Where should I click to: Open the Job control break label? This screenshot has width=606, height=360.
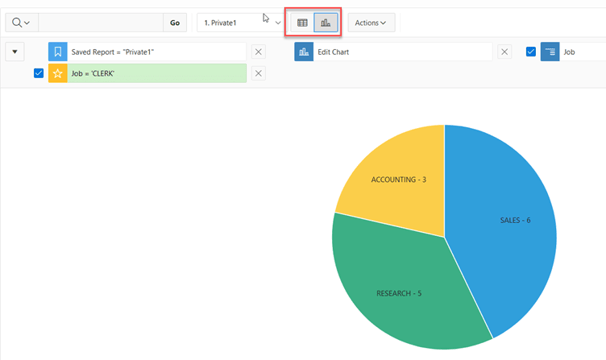tap(569, 52)
